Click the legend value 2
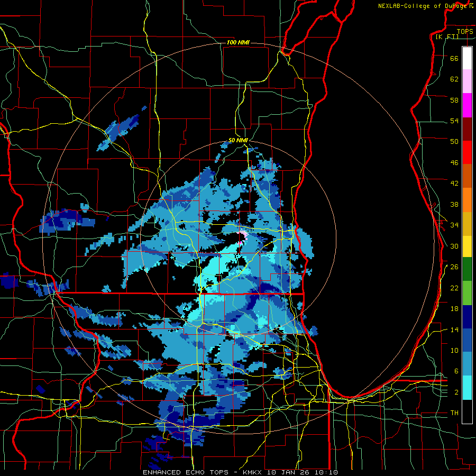Viewport: 476px width, 476px height. (x=456, y=392)
